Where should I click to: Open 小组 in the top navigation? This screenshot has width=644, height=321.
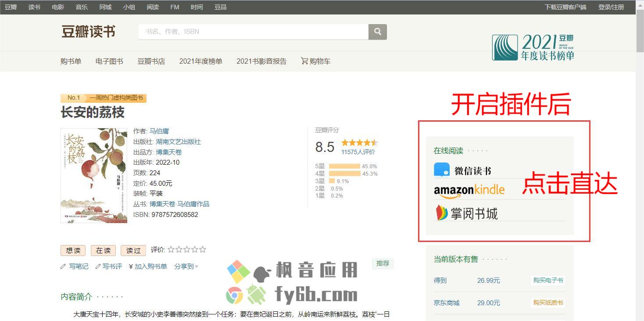tap(129, 7)
